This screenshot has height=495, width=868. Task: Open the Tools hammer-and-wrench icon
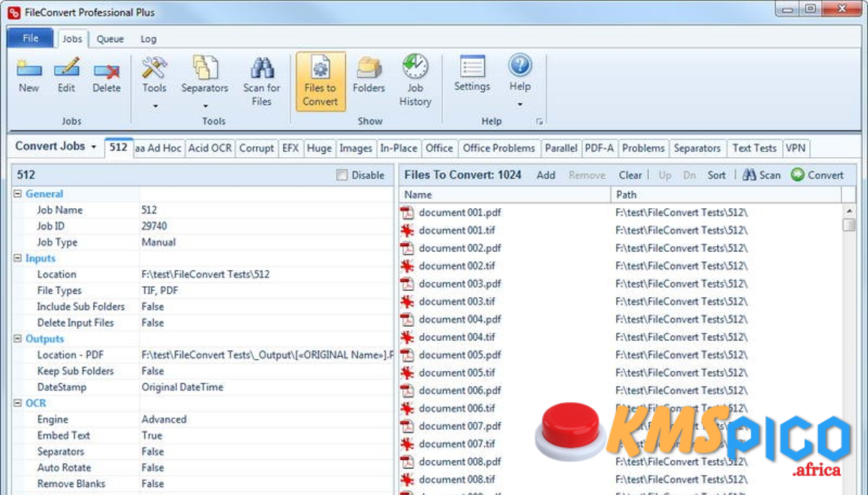(x=155, y=68)
